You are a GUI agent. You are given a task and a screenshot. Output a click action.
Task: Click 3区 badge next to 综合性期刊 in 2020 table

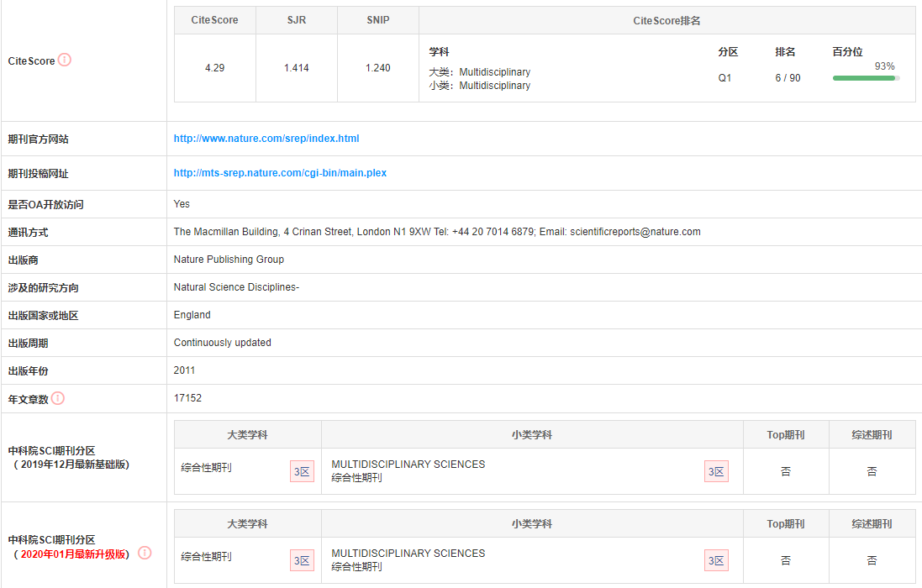click(302, 560)
